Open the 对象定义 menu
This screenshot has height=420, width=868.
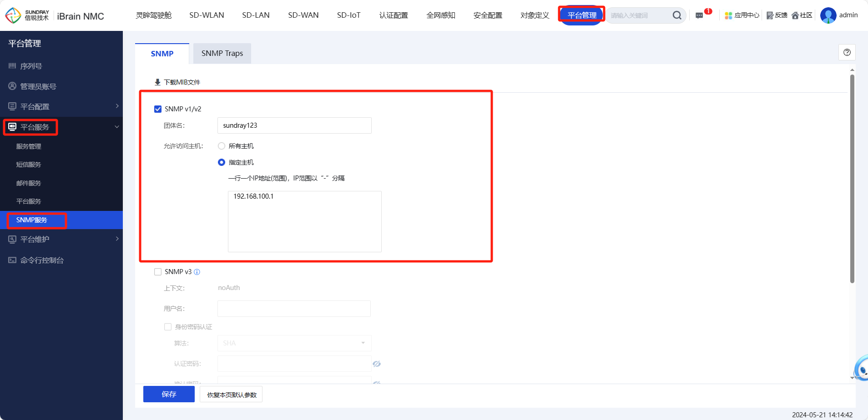click(x=535, y=15)
